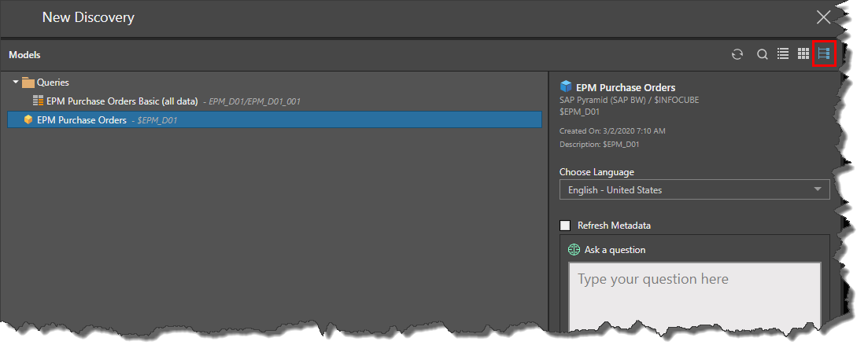The width and height of the screenshot is (868, 356).
Task: Click the Models panel heading
Action: (24, 55)
